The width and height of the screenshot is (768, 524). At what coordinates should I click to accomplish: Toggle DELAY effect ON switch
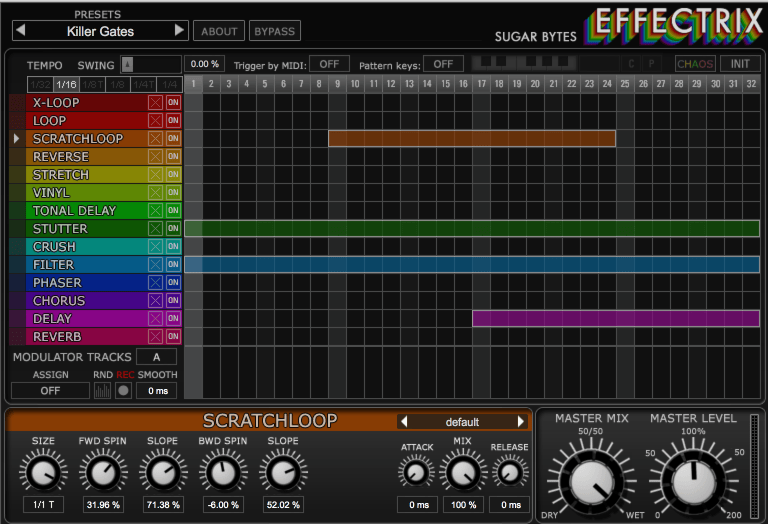173,318
